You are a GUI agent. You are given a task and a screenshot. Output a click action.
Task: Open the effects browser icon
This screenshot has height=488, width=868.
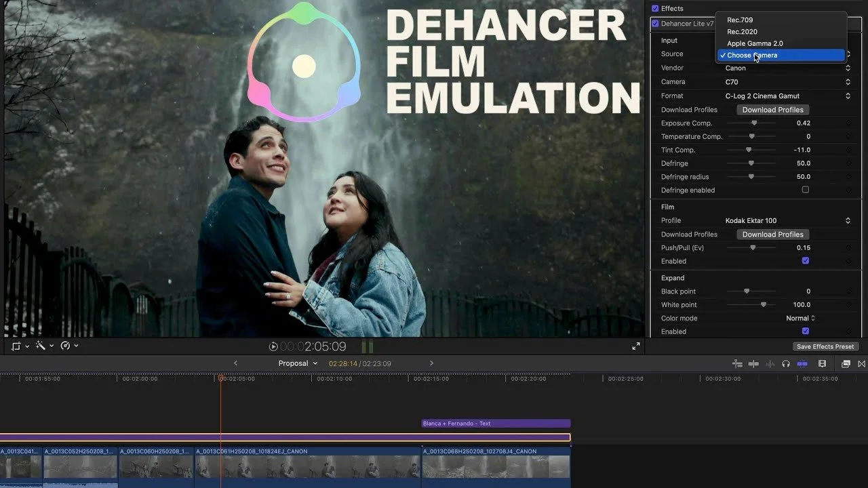click(846, 364)
